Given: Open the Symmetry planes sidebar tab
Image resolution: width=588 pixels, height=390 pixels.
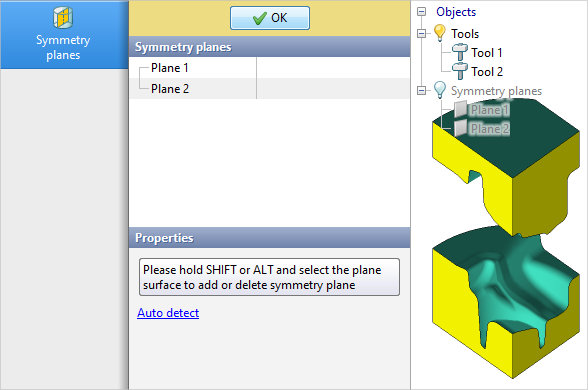Looking at the screenshot, I should [x=64, y=34].
